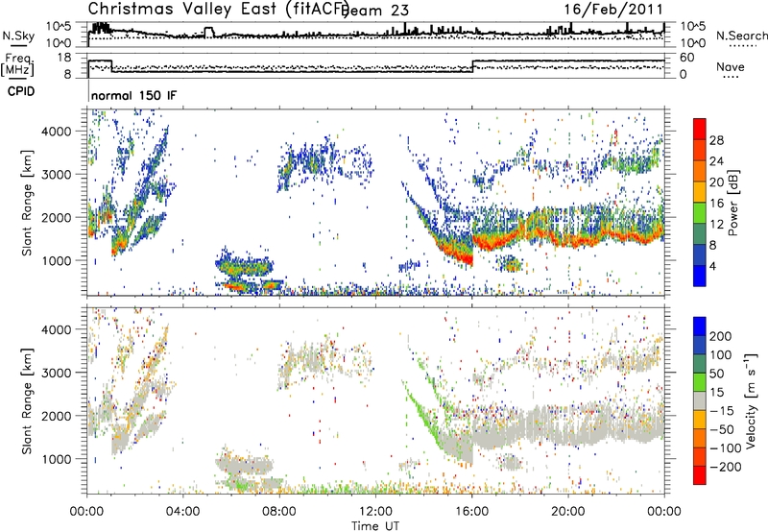Screen dimensions: 768x532
Task: Click the 'normal 150 IF' text
Action: point(133,95)
